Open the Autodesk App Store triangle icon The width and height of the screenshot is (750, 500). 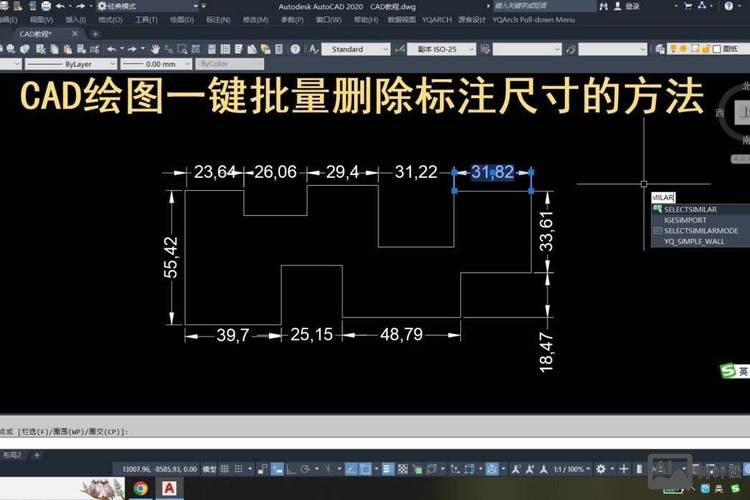click(x=702, y=6)
